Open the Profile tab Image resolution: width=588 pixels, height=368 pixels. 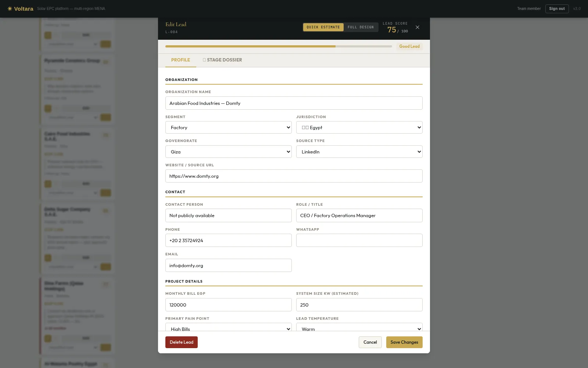pos(180,60)
